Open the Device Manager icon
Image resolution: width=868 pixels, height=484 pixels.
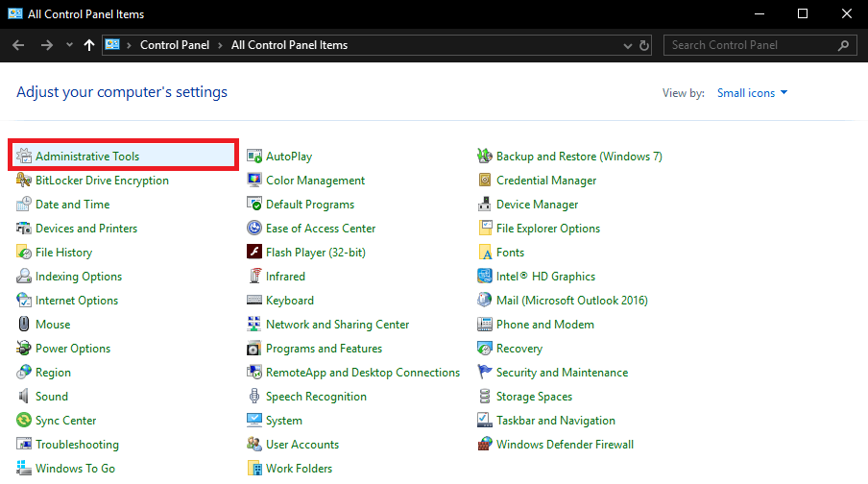pos(485,205)
